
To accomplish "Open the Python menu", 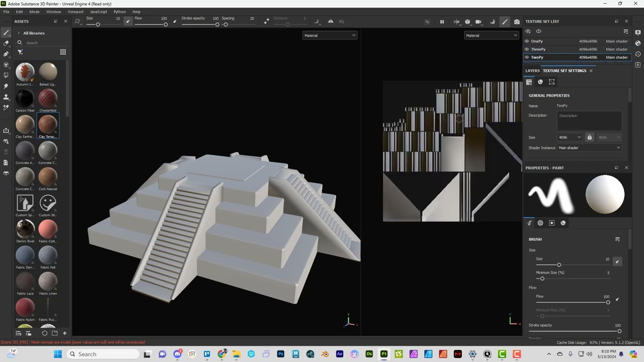I will point(120,12).
